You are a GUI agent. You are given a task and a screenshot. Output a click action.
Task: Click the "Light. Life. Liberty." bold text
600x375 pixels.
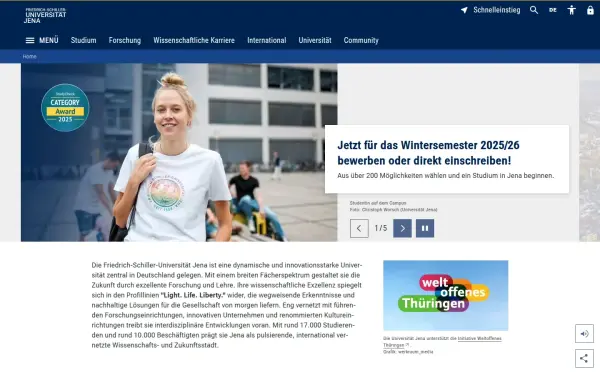193,295
